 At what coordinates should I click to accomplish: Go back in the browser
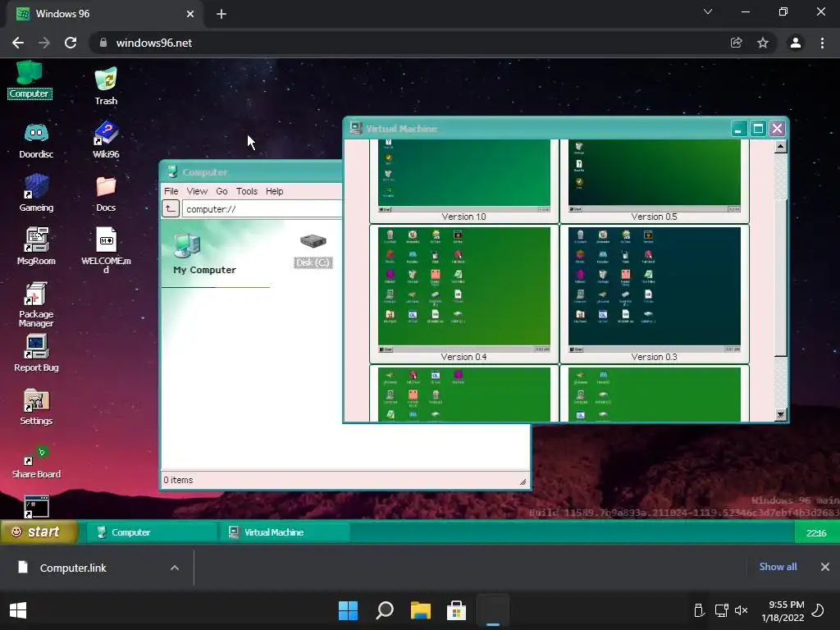click(x=18, y=43)
